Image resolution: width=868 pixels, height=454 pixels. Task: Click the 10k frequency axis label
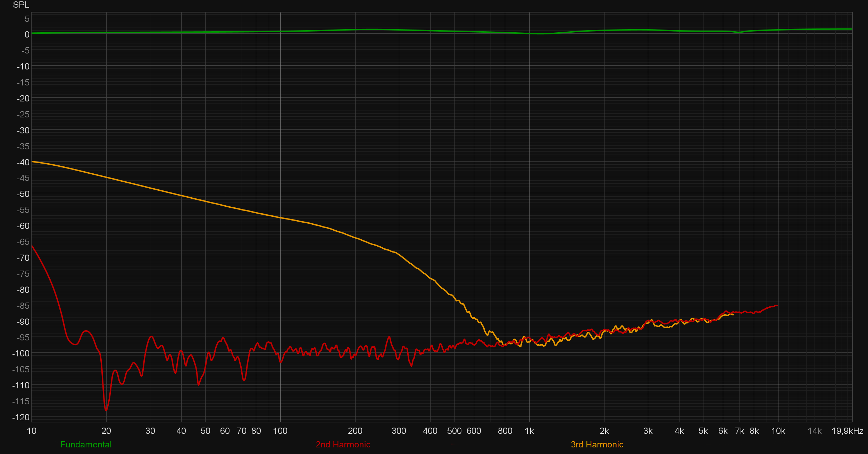point(778,431)
